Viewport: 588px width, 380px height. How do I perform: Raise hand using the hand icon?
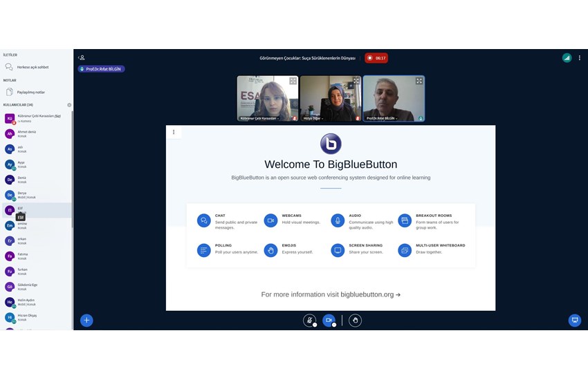pyautogui.click(x=355, y=320)
